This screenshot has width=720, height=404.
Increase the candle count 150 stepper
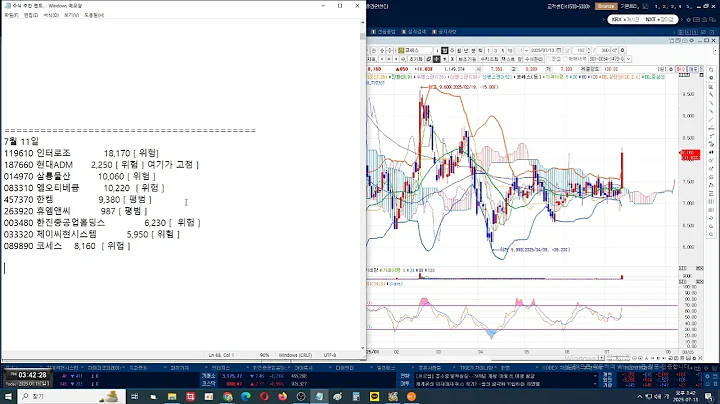(x=589, y=49)
